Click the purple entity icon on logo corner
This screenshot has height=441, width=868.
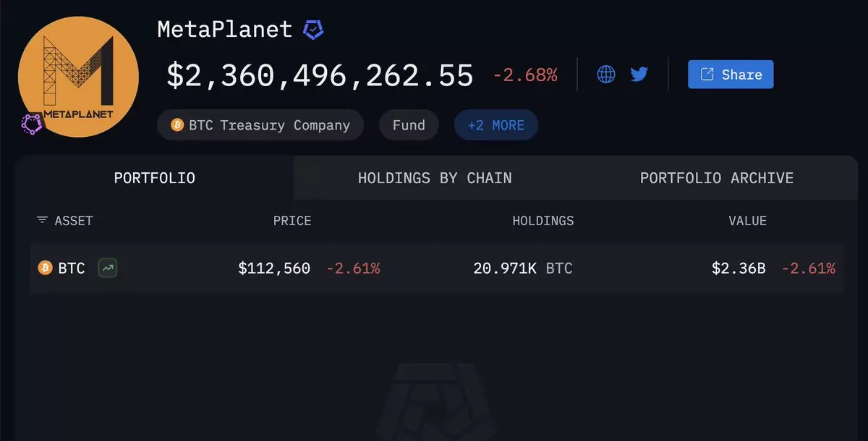pyautogui.click(x=32, y=124)
